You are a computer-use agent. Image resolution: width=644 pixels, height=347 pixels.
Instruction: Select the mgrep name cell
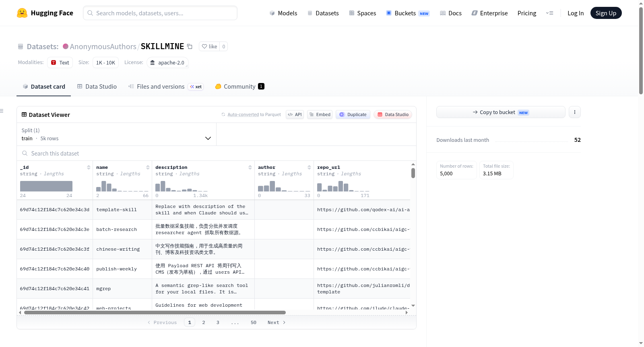[x=122, y=289]
